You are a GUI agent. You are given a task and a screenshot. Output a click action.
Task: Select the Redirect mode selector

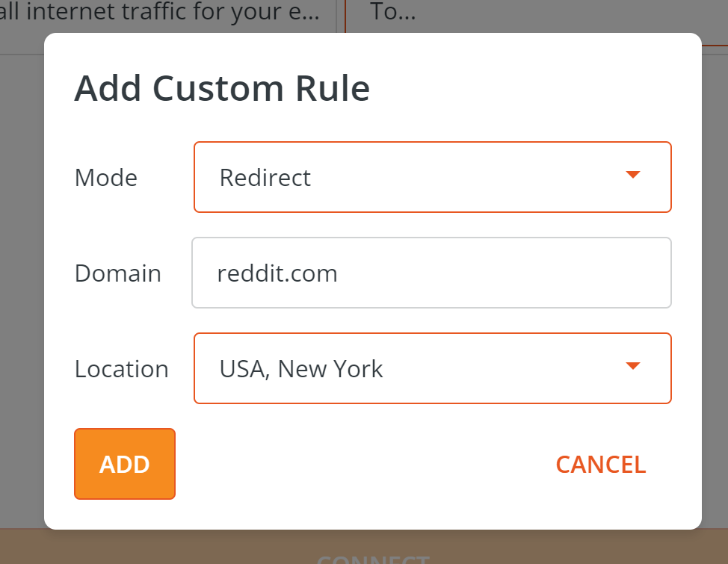pyautogui.click(x=432, y=176)
